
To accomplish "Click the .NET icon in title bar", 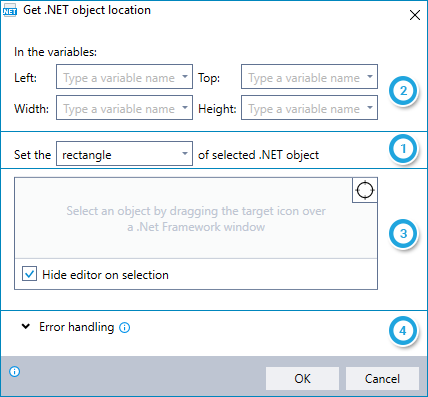I will (10, 11).
